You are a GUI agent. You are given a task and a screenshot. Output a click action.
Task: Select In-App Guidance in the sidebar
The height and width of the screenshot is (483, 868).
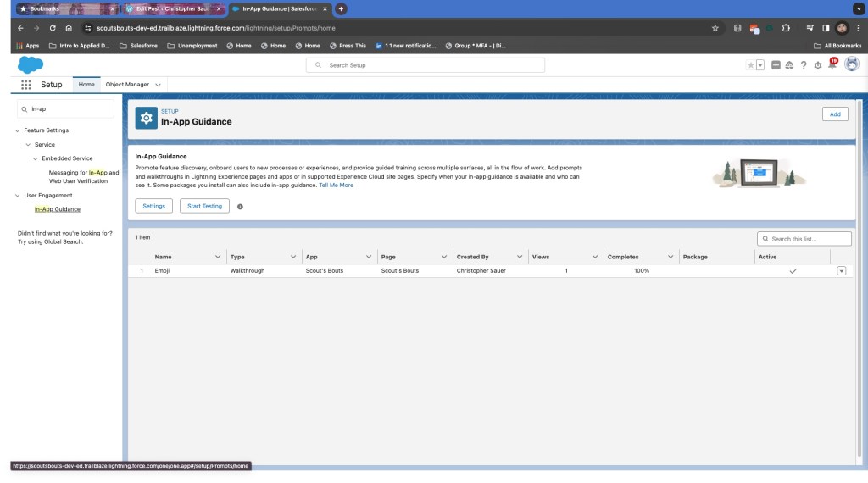point(58,209)
